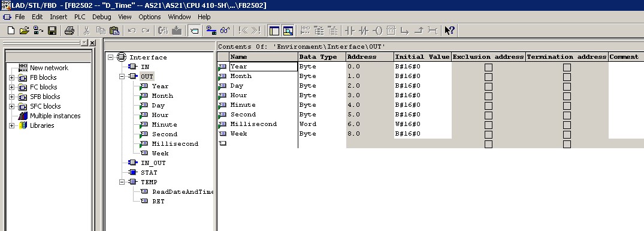Viewport: 644px width, 231px height.
Task: Click the Go to next error icon
Action: pyautogui.click(x=256, y=31)
